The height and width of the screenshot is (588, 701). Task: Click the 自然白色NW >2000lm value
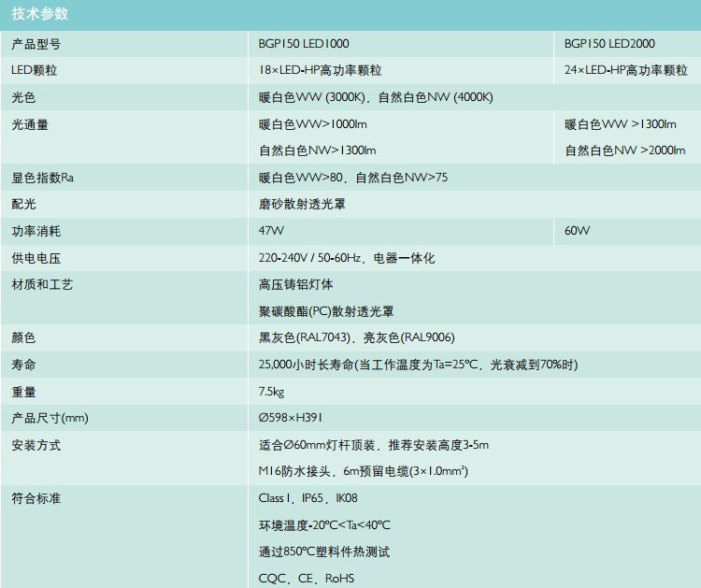coord(624,151)
